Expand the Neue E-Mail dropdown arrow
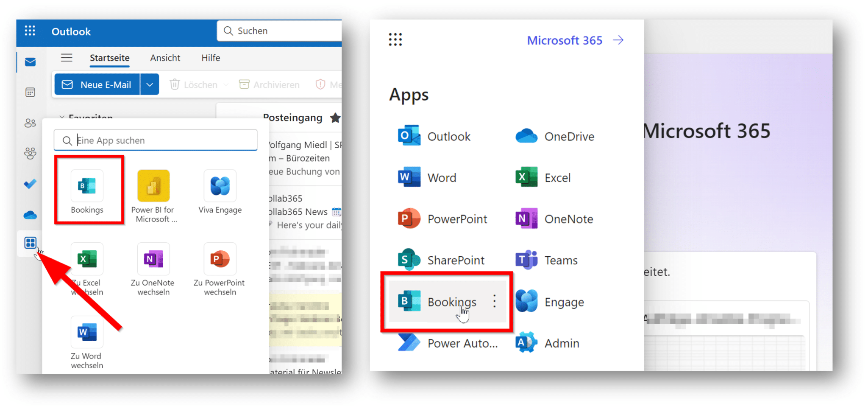 tap(150, 84)
